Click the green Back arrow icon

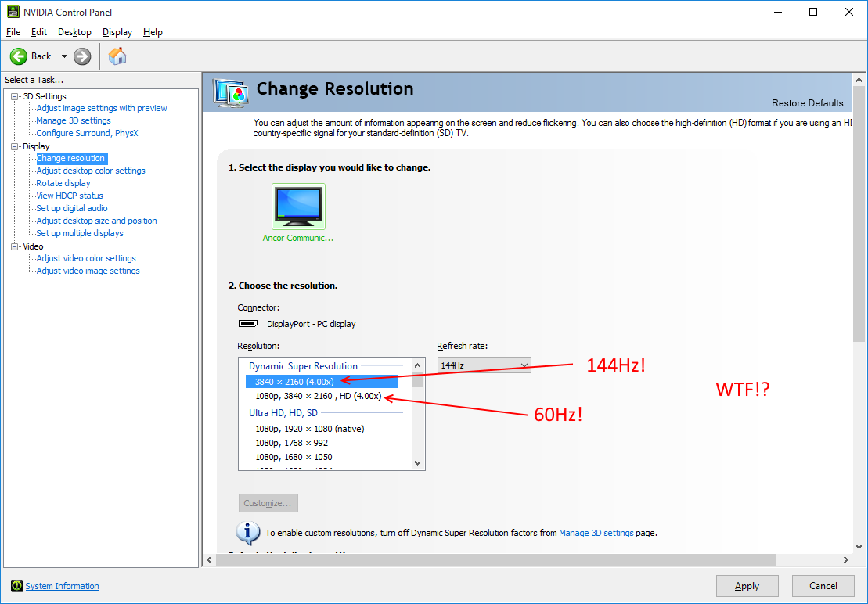point(18,56)
